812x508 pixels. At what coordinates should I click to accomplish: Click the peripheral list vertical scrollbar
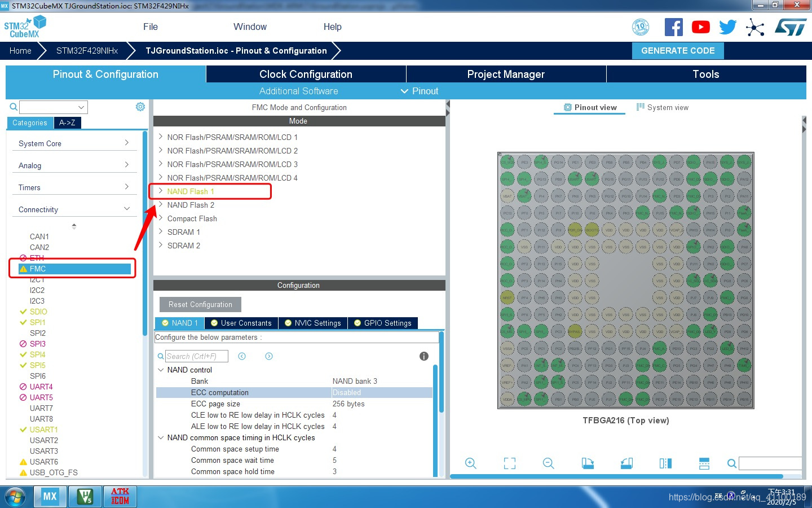pos(145,234)
